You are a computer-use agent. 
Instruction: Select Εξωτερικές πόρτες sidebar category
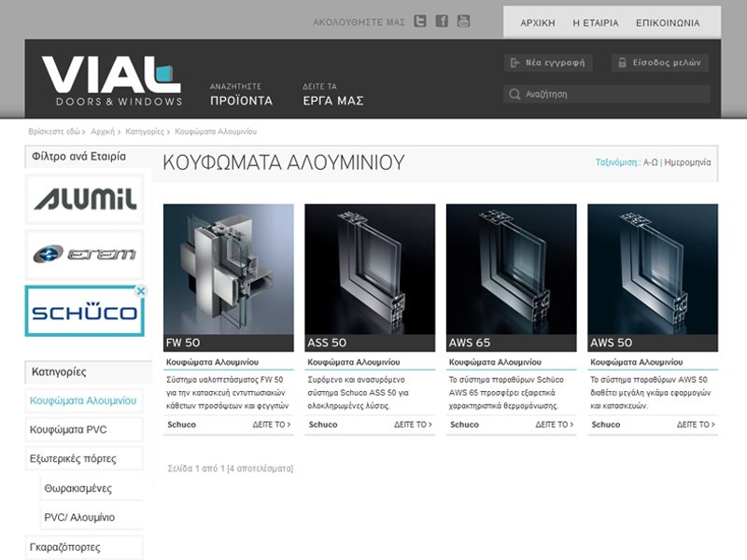coord(83,458)
